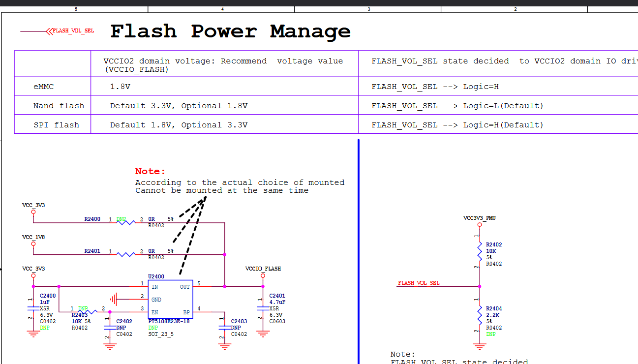This screenshot has width=638, height=364.
Task: Select the C2401 4.7uF capacitor symbol
Action: [x=263, y=308]
